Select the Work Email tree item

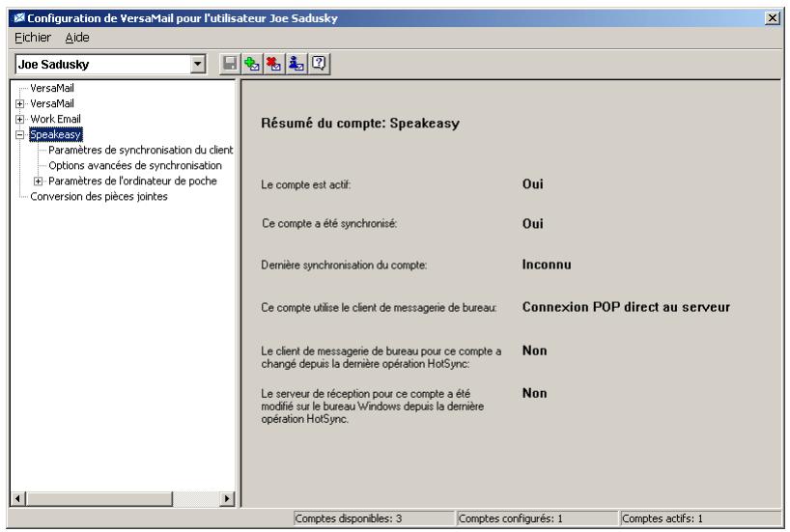click(55, 119)
